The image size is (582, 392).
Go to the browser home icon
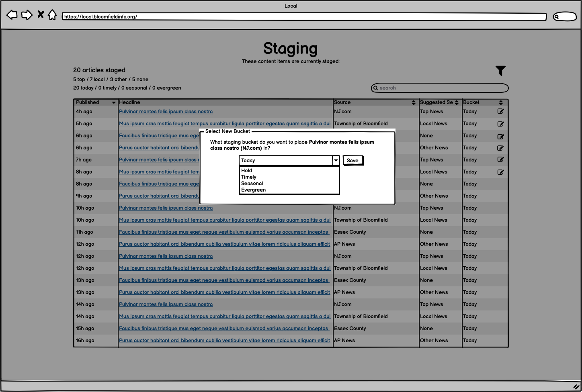[52, 15]
